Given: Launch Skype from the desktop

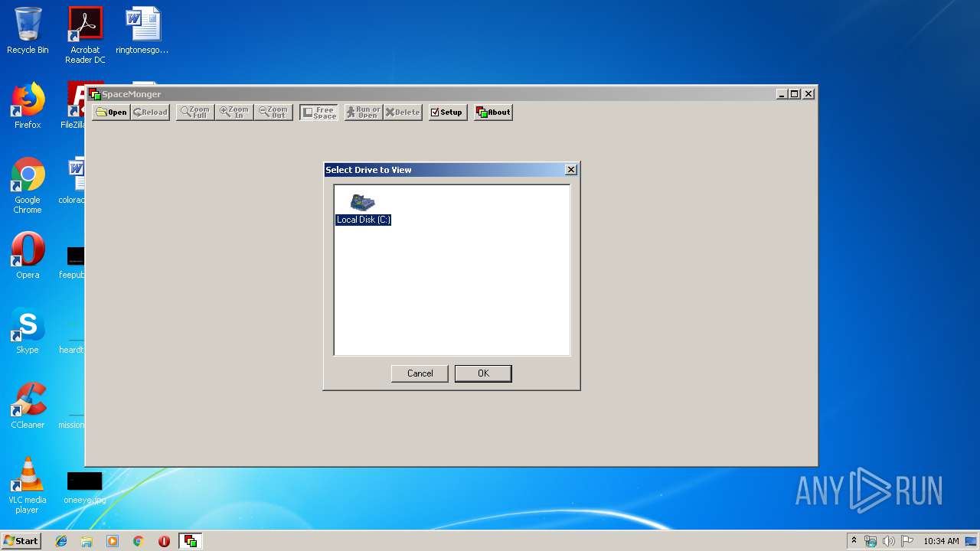Looking at the screenshot, I should [x=28, y=331].
